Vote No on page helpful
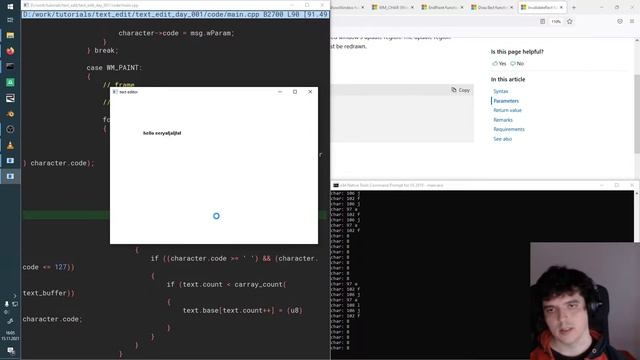Screen dimensions: 640x360 (x=517, y=64)
